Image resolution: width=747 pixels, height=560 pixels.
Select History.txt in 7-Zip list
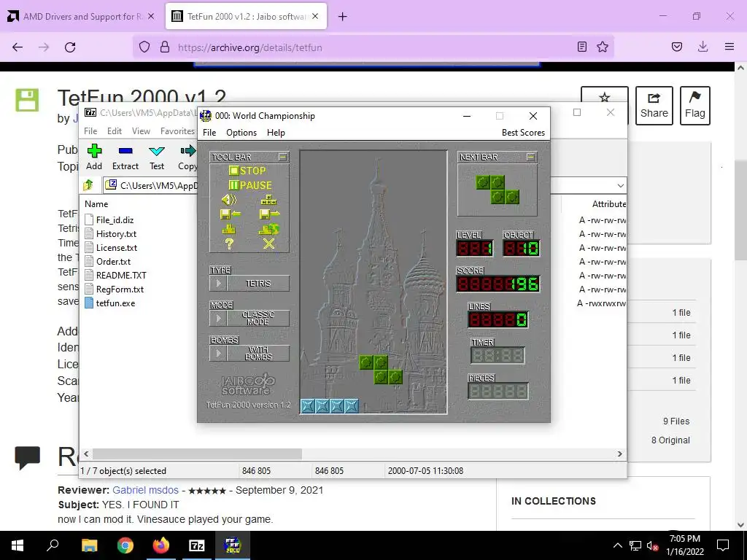(x=116, y=234)
